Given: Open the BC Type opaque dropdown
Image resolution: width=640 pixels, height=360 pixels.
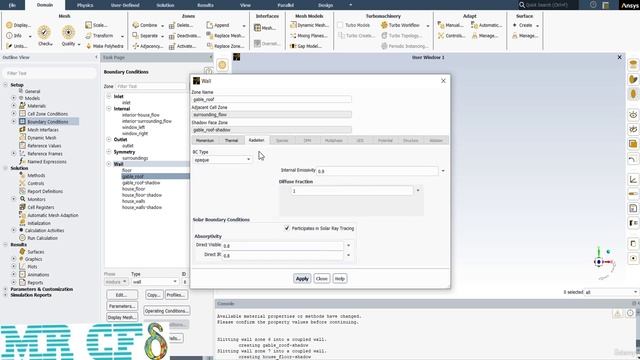Looking at the screenshot, I should (222, 160).
